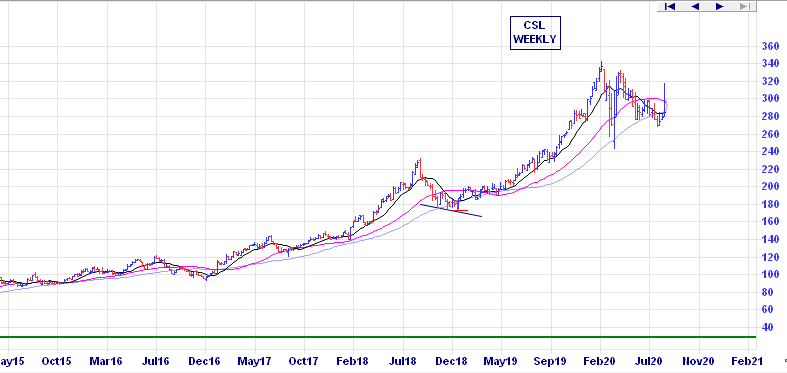
Task: Click the 100 price axis label
Action: (x=770, y=275)
